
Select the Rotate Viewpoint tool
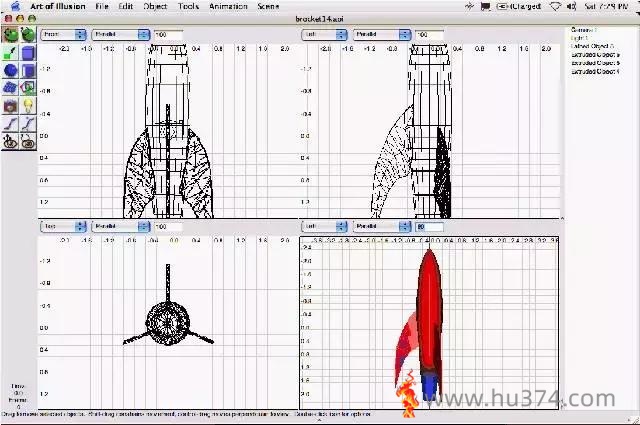click(28, 141)
